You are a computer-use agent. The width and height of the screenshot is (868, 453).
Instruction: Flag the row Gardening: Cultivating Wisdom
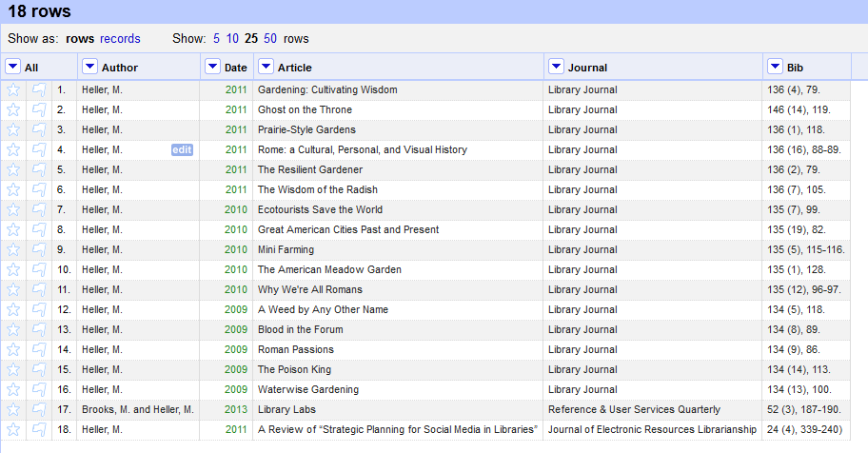[x=39, y=89]
